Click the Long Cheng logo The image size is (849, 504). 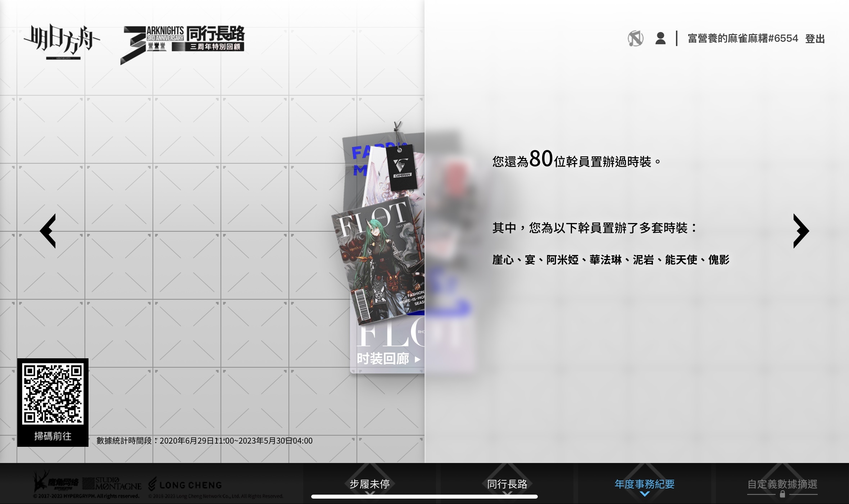185,485
